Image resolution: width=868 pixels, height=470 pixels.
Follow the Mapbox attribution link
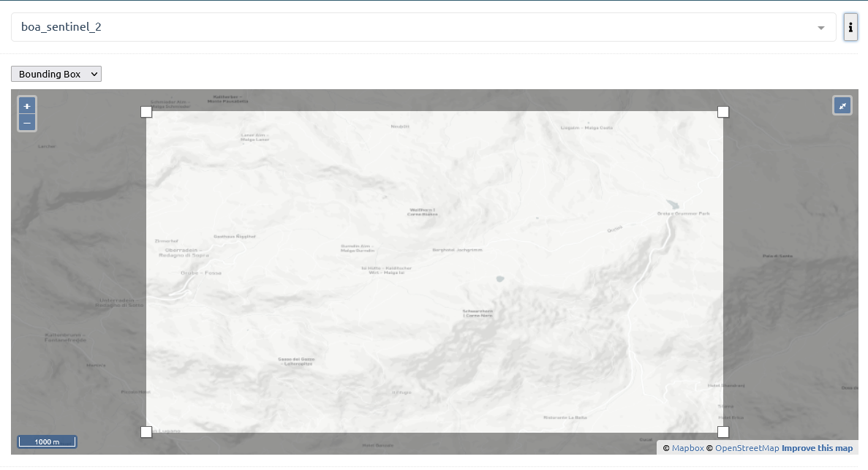(x=687, y=447)
